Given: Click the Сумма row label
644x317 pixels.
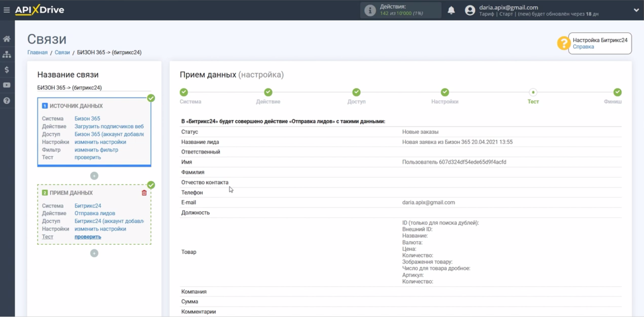Looking at the screenshot, I should coord(189,302).
